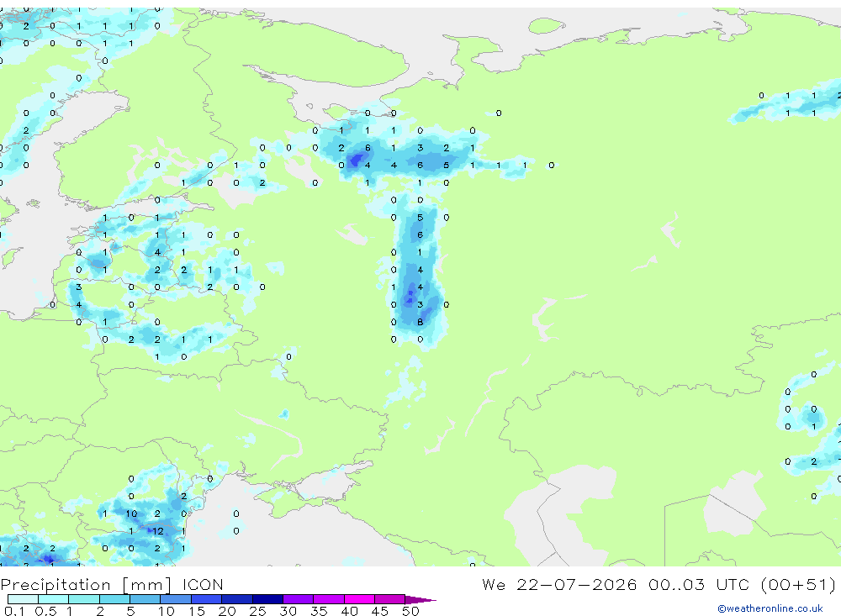Select the '50' legend scale label
This screenshot has height=616, width=841.
(x=410, y=611)
